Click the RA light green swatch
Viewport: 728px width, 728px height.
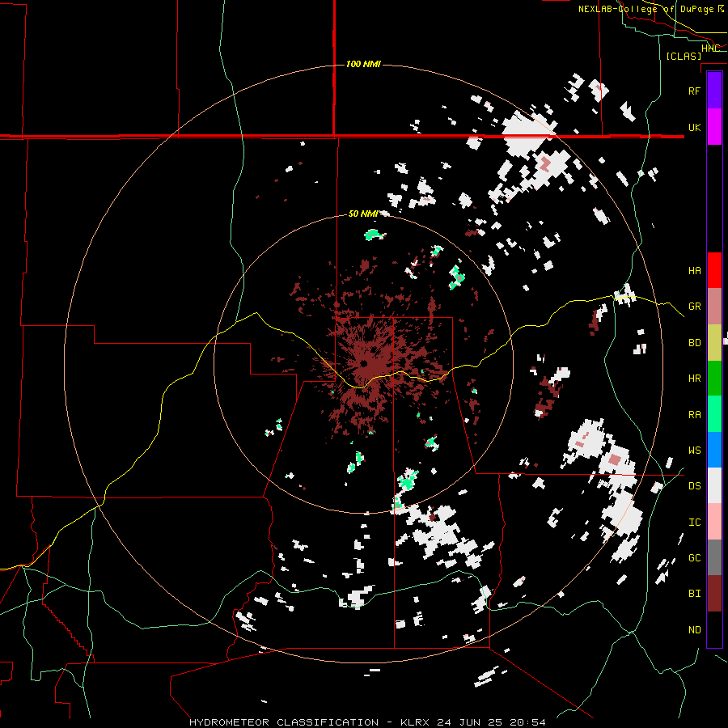pyautogui.click(x=714, y=413)
